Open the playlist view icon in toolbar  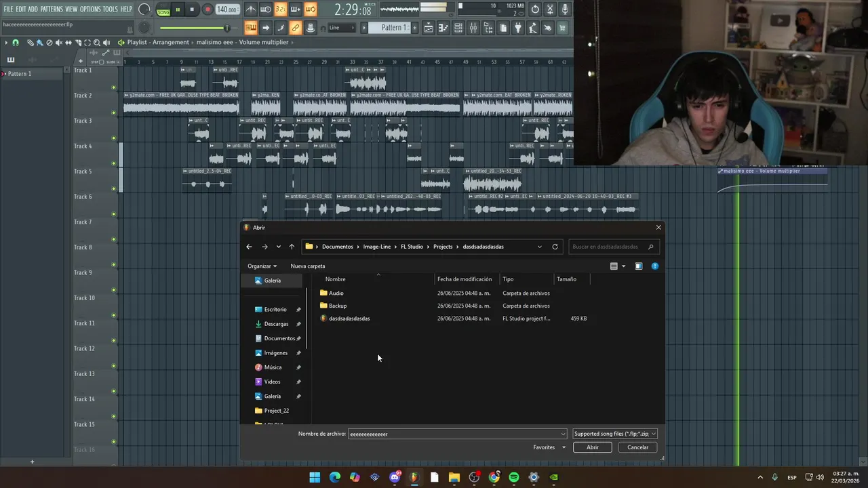pos(429,28)
